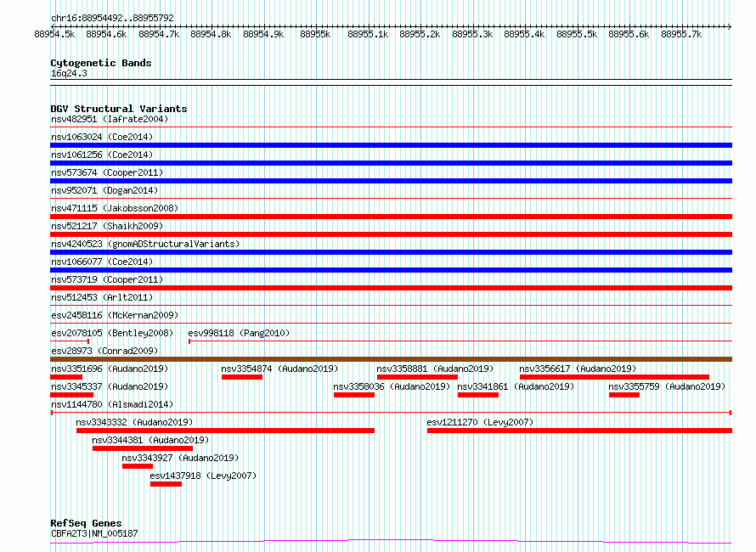
Task: Click nsv3358036 (Audano2019) variant label
Action: (x=392, y=386)
